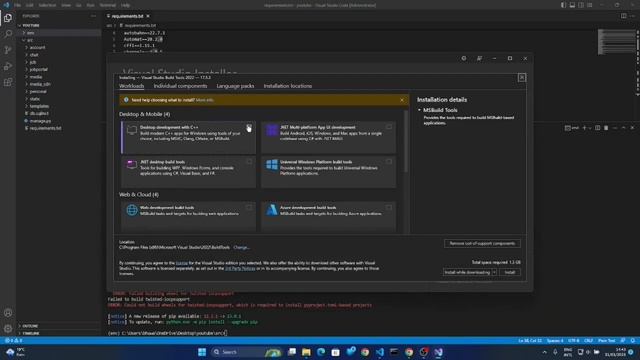Switch to the Language packs tab
This screenshot has width=640, height=360.
235,86
